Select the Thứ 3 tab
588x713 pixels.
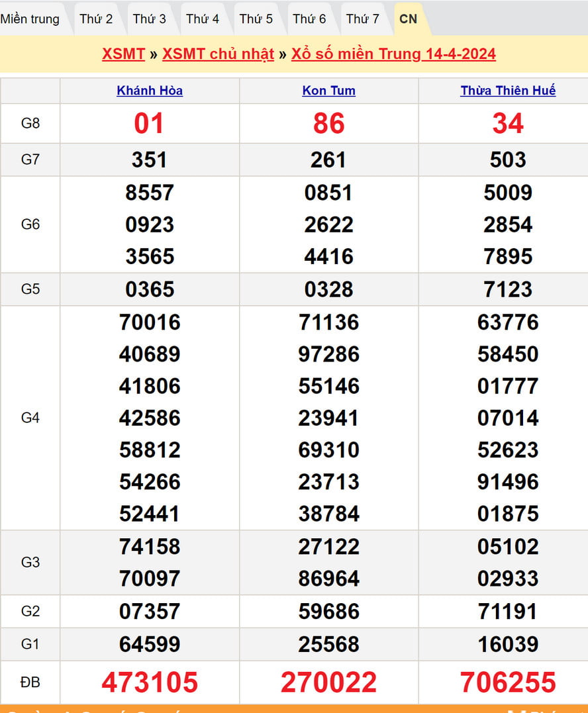(x=149, y=19)
